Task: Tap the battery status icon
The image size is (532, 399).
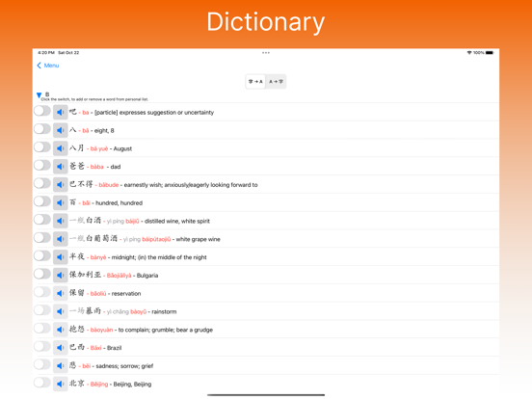Action: pos(490,53)
